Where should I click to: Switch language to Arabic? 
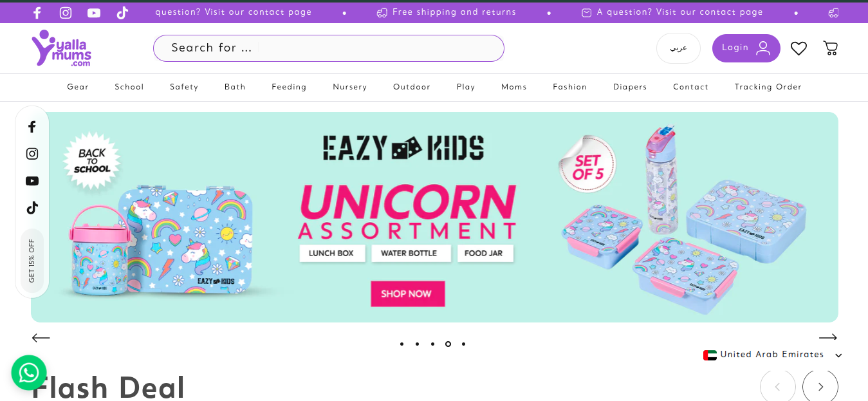pyautogui.click(x=678, y=48)
